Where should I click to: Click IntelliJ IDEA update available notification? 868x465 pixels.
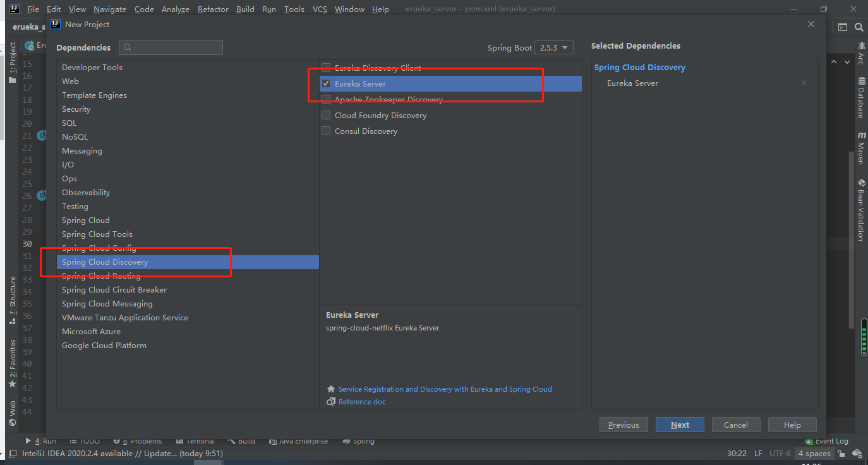123,453
